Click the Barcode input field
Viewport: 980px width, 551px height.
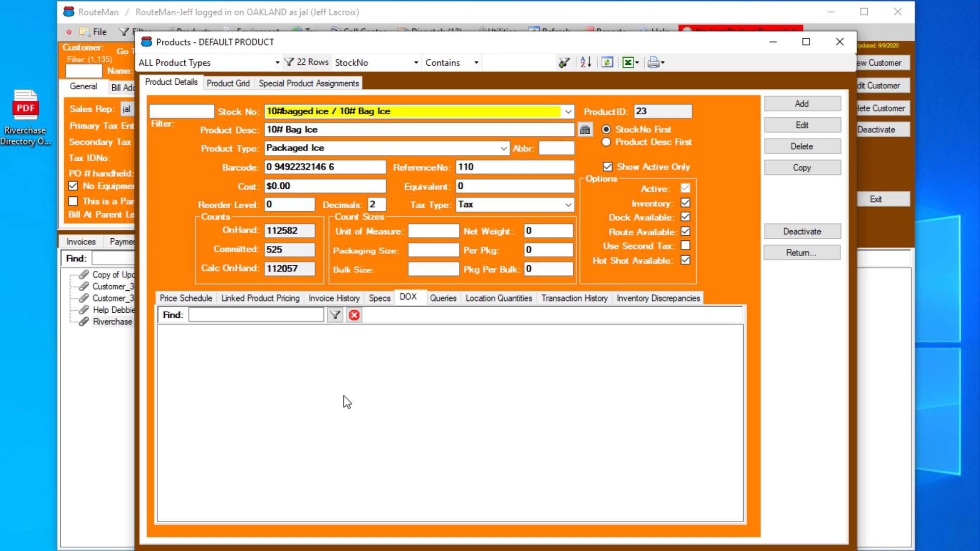325,167
